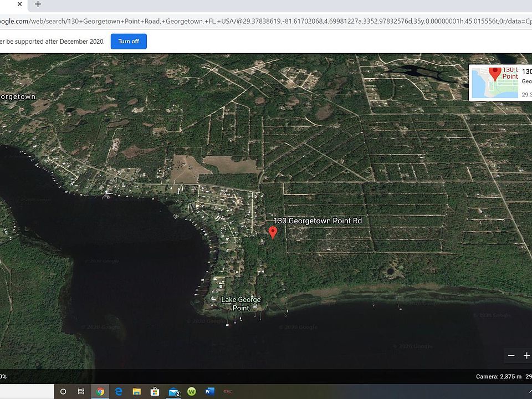Open File Explorer from the taskbar

click(136, 392)
